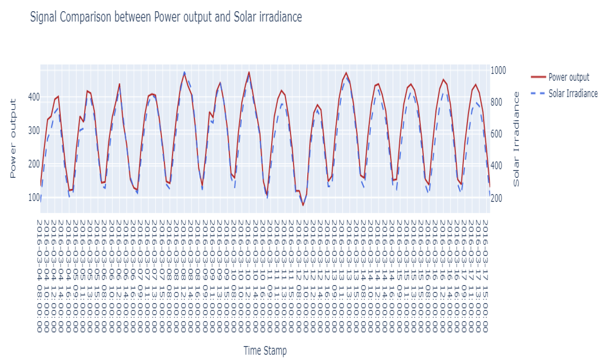Click the 400 tick on the right axis

click(496, 166)
